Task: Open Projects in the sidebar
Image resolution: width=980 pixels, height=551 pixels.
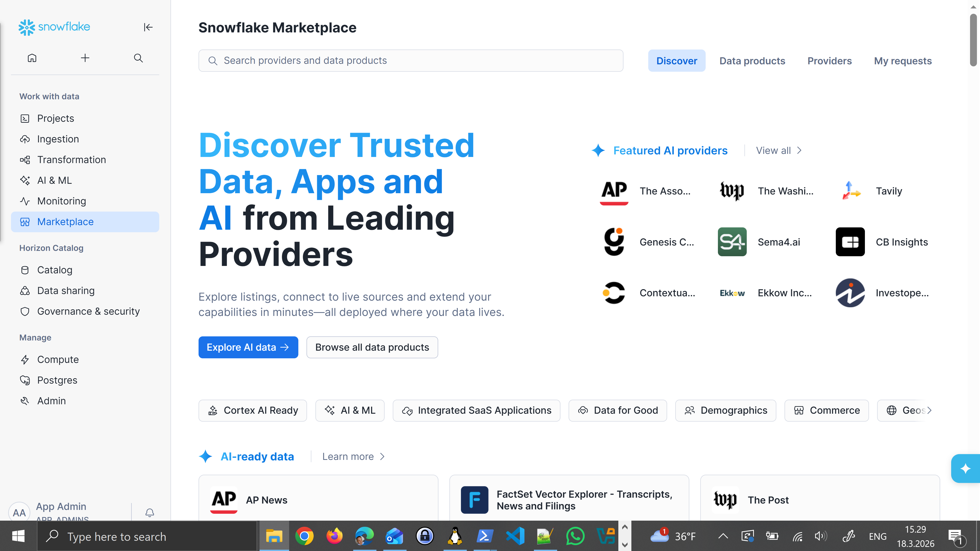Action: tap(85, 118)
